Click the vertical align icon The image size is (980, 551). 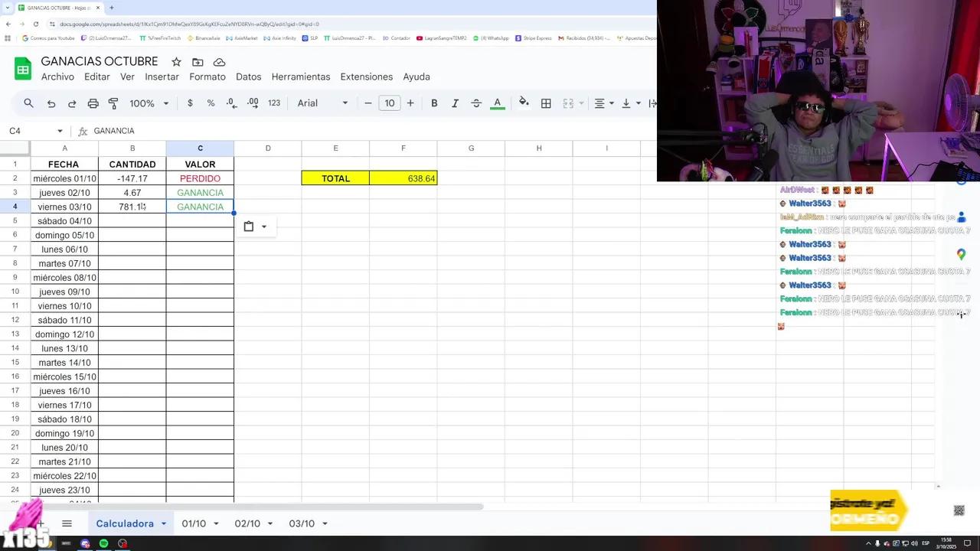(626, 103)
